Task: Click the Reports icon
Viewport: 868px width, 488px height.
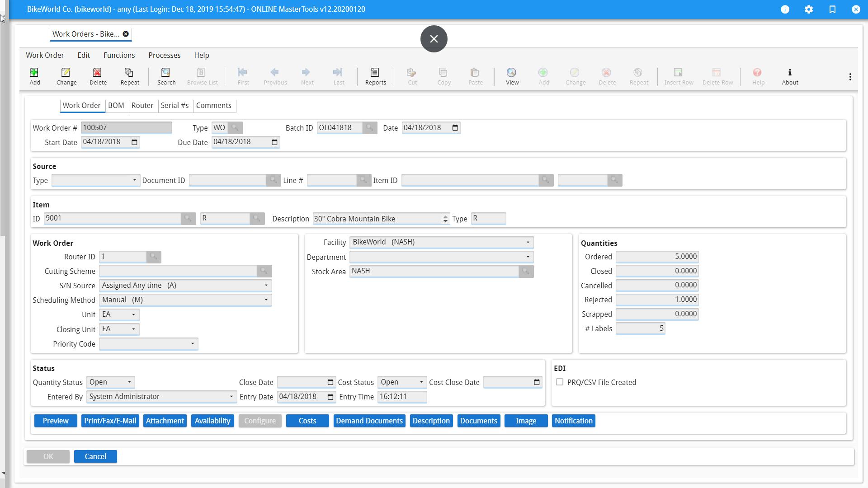Action: (375, 76)
